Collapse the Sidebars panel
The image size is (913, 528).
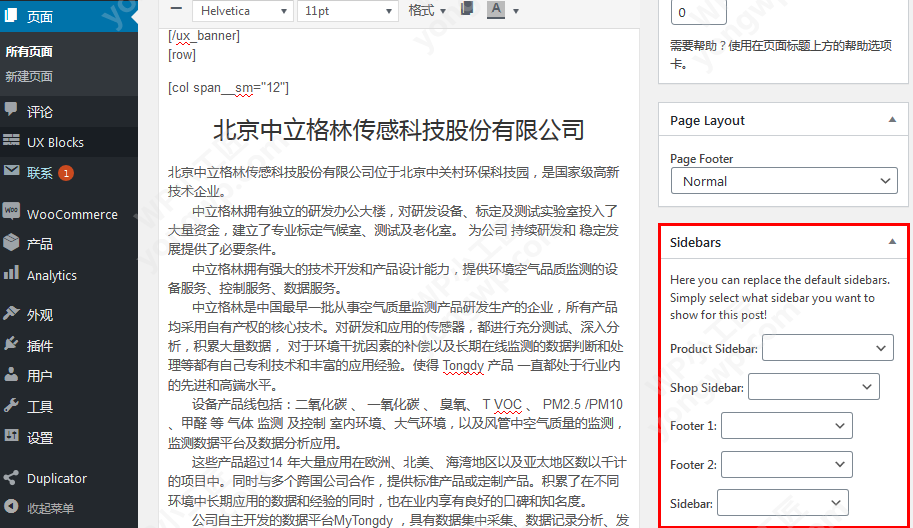[x=892, y=242]
